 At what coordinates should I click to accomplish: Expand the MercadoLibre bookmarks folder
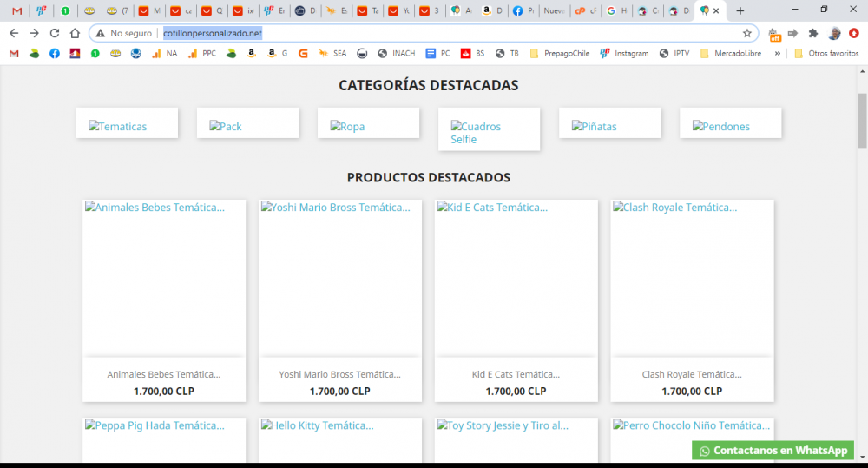(731, 54)
